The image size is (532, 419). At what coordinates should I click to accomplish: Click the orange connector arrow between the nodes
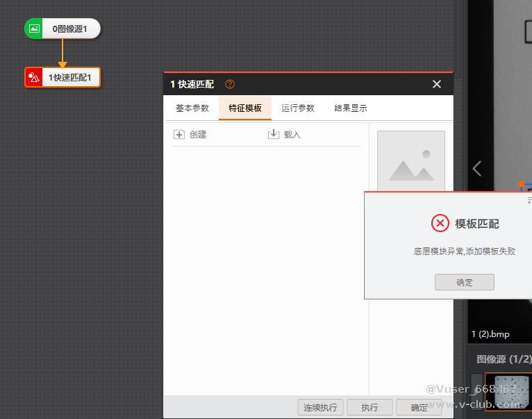tap(63, 55)
